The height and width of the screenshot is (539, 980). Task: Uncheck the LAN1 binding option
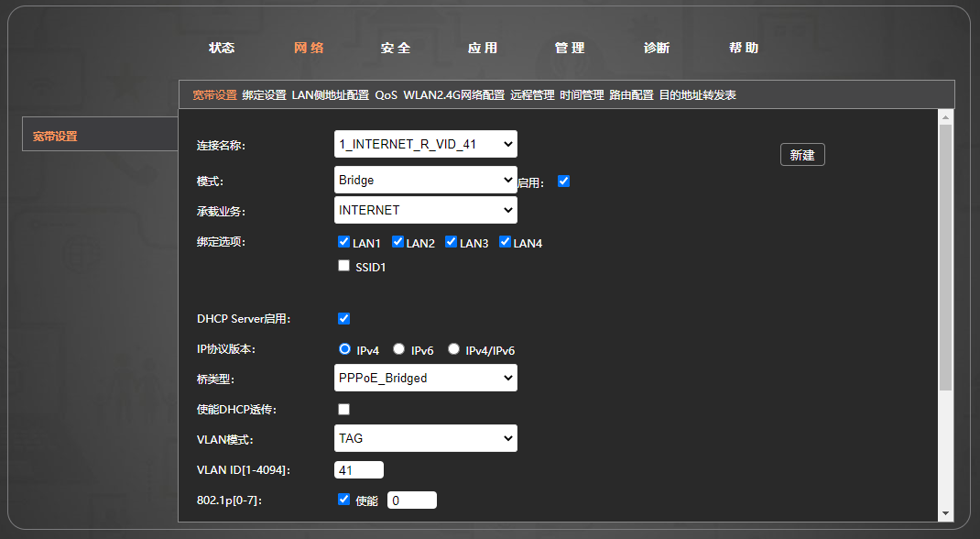[x=343, y=242]
